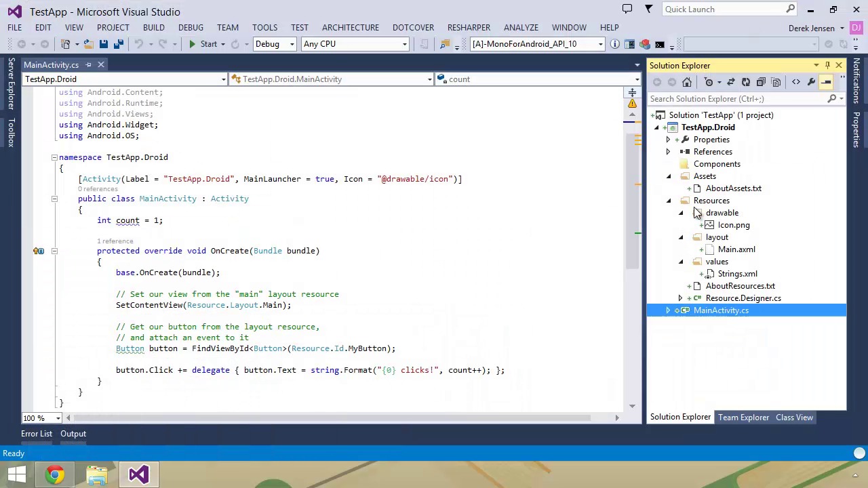Open Properties wrench icon in Solution Explorer

click(811, 82)
